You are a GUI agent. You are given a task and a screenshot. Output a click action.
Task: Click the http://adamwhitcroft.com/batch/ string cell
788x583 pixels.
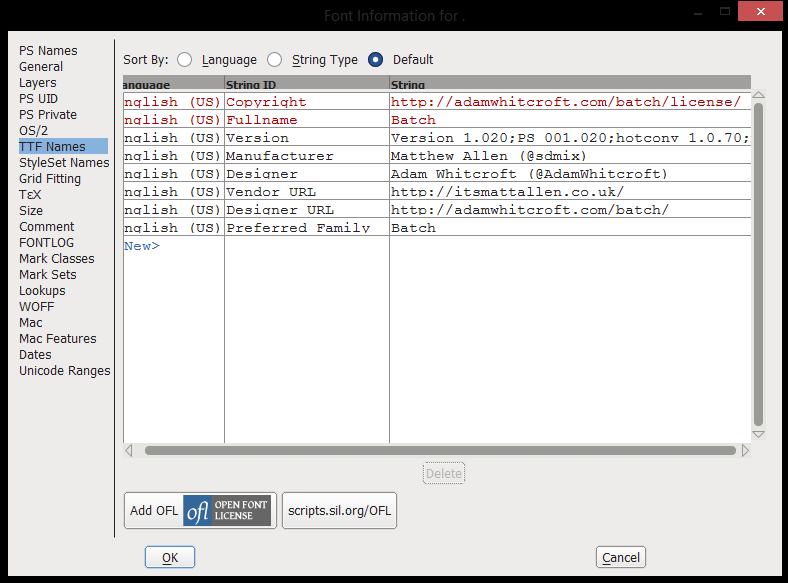tap(570, 210)
